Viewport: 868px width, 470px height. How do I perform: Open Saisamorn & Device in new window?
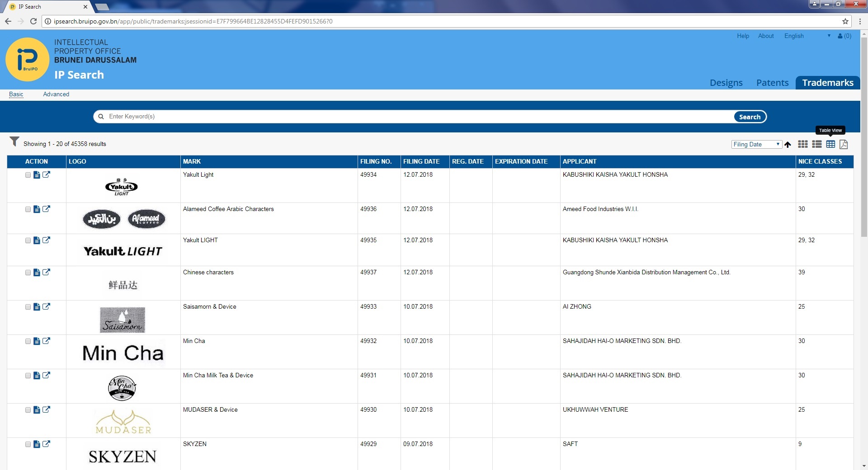pyautogui.click(x=46, y=306)
